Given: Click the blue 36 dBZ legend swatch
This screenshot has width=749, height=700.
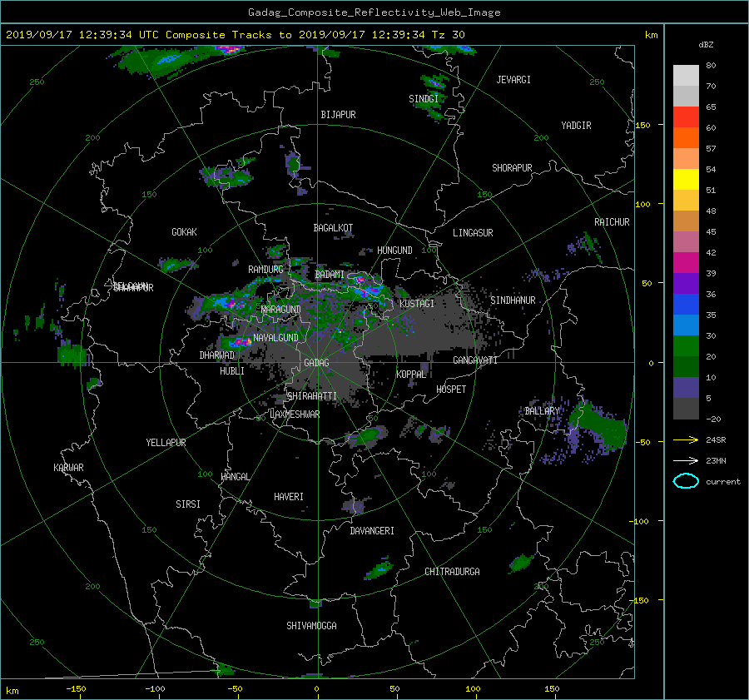Looking at the screenshot, I should click(686, 304).
